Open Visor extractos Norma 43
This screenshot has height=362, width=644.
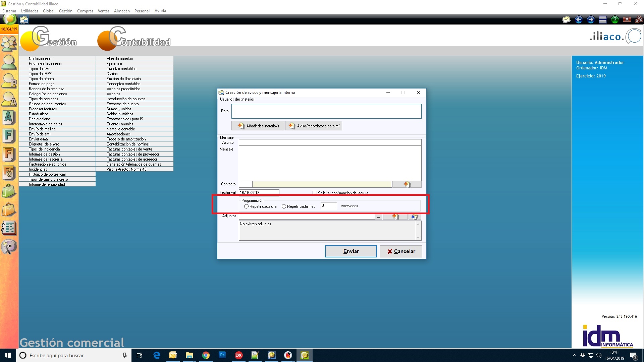point(135,169)
